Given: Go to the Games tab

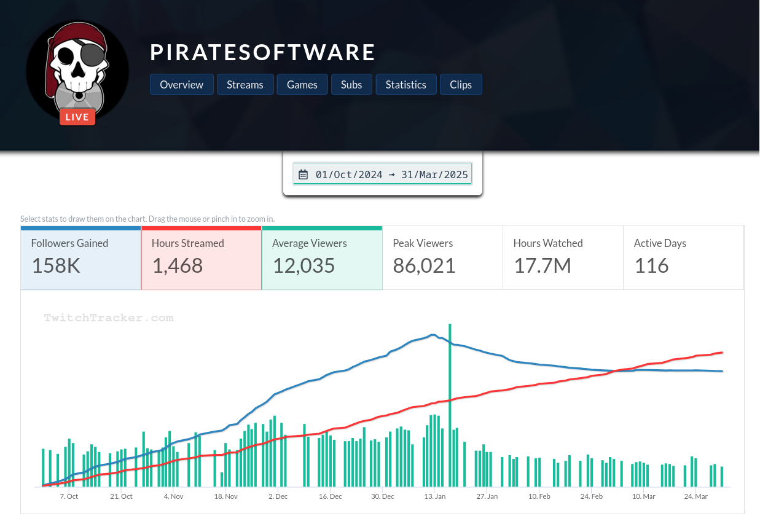Looking at the screenshot, I should pos(302,85).
